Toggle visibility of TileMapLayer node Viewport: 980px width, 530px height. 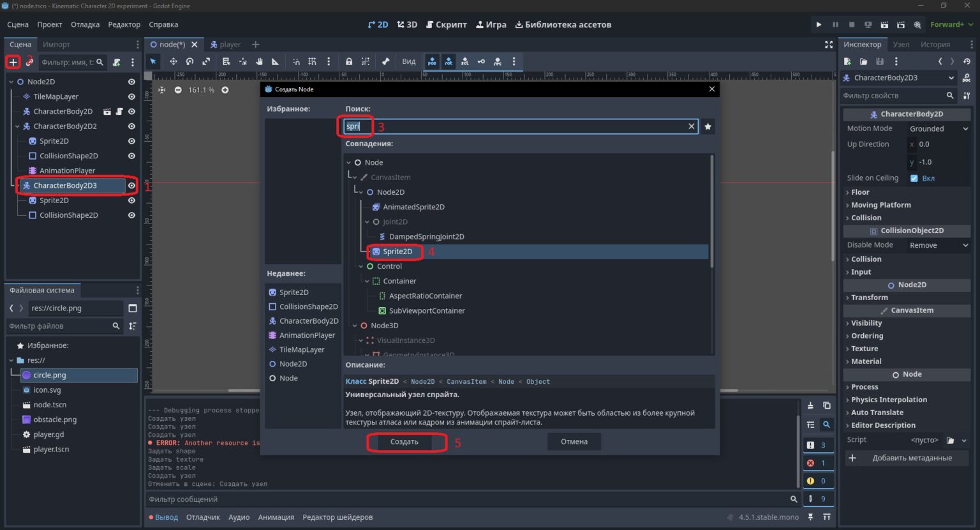131,96
